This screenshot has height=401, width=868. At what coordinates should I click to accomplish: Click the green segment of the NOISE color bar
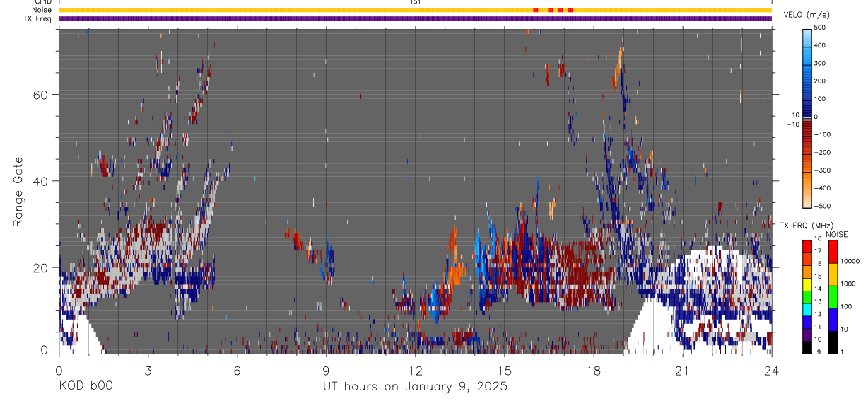pyautogui.click(x=833, y=297)
